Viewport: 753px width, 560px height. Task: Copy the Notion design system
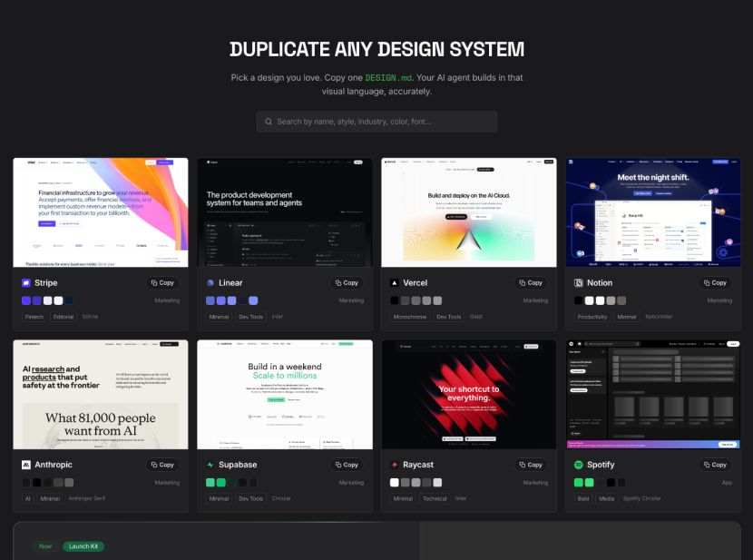pyautogui.click(x=715, y=283)
